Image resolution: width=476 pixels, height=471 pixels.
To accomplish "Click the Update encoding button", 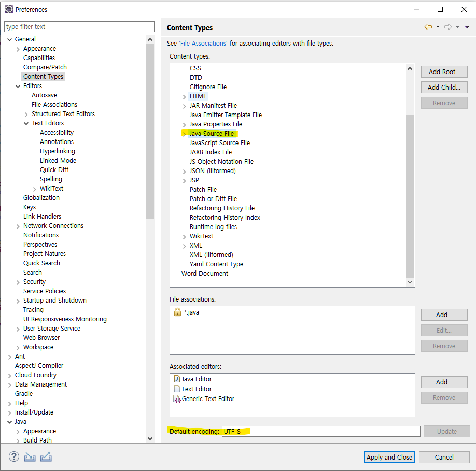I will click(447, 431).
